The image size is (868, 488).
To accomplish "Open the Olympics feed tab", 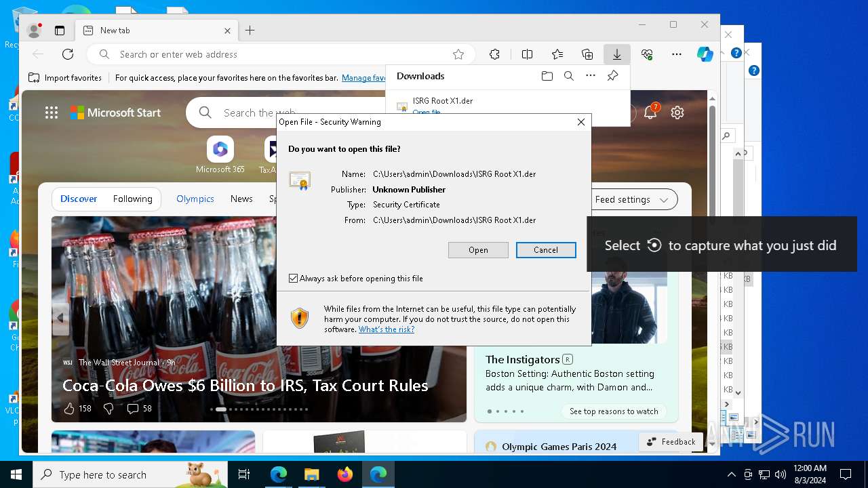I will pyautogui.click(x=195, y=199).
